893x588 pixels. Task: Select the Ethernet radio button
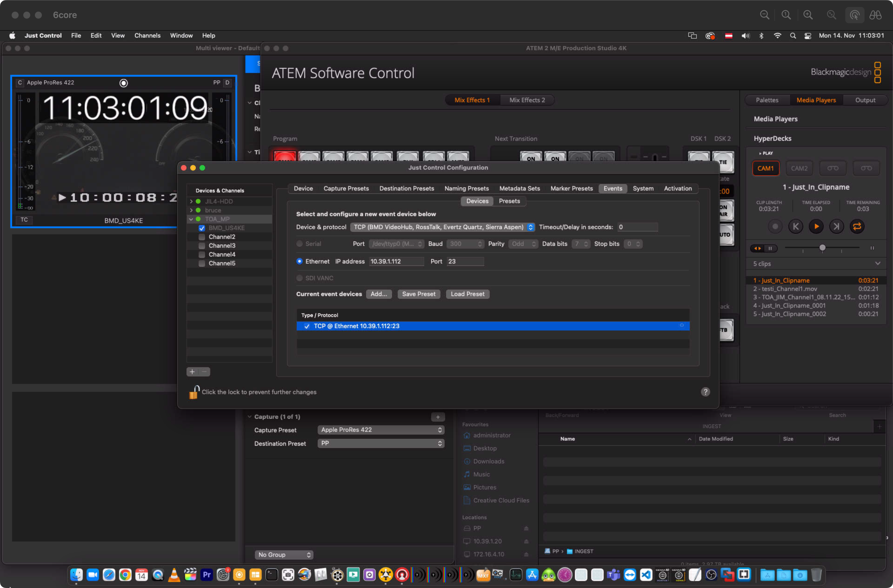click(299, 261)
